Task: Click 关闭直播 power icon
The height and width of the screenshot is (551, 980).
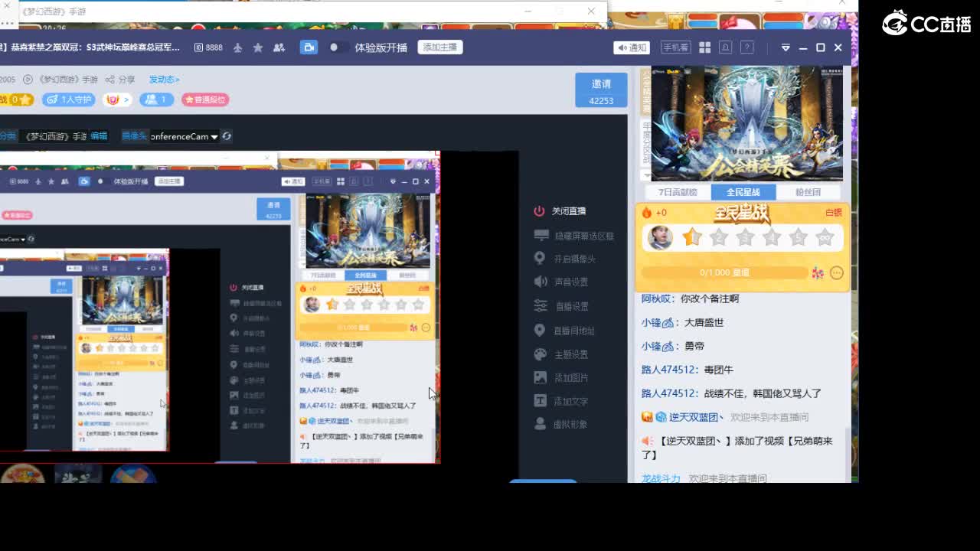Action: [x=539, y=211]
